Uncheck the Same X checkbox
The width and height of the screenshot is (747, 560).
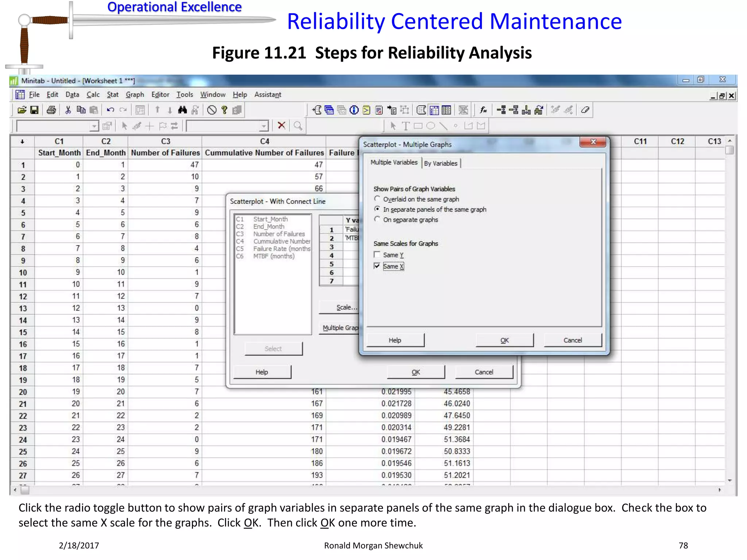pyautogui.click(x=377, y=266)
